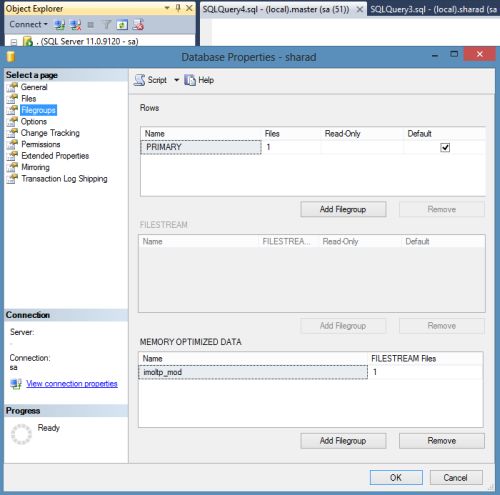500x495 pixels.
Task: Open the Transaction Log Shipping page
Action: pyautogui.click(x=64, y=179)
